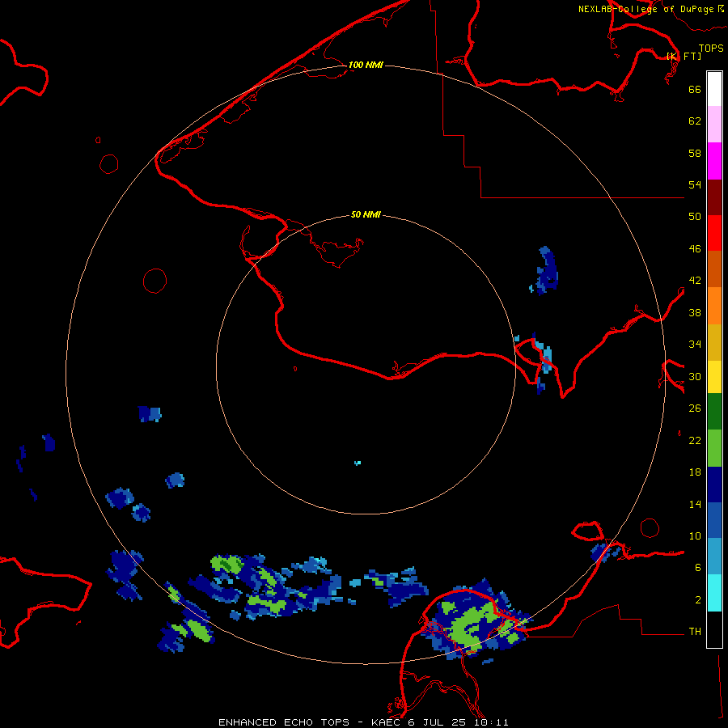Select the dark green legend swatch
This screenshot has width=728, height=728.
click(x=714, y=412)
